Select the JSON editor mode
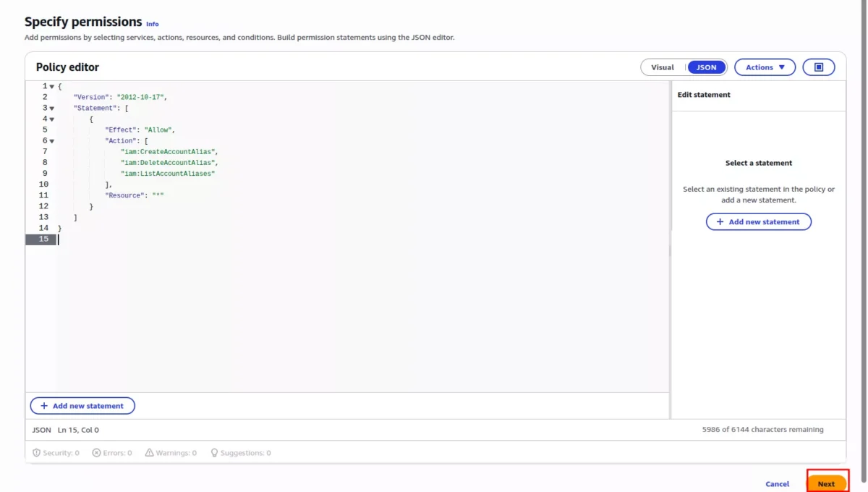 click(706, 67)
